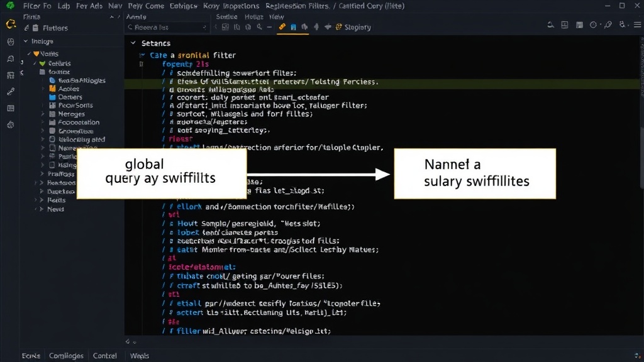This screenshot has width=644, height=362.
Task: Click the grid layout icon in editor toolbar
Action: coord(226,27)
